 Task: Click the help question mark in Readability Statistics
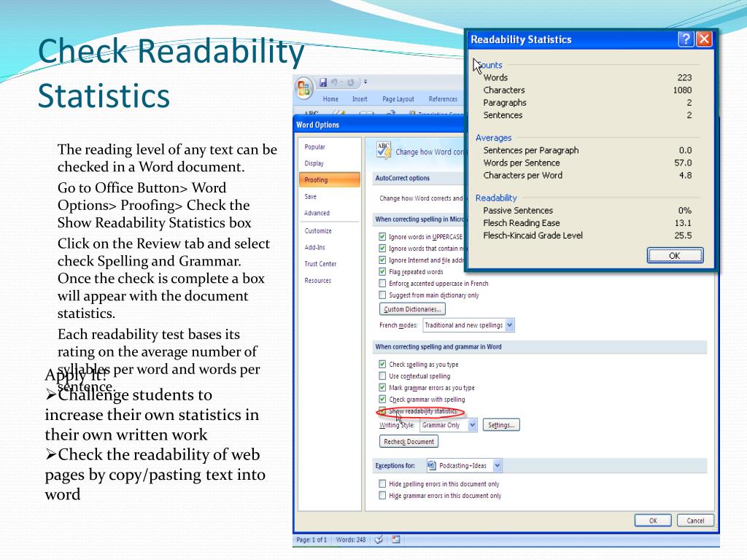coord(686,39)
